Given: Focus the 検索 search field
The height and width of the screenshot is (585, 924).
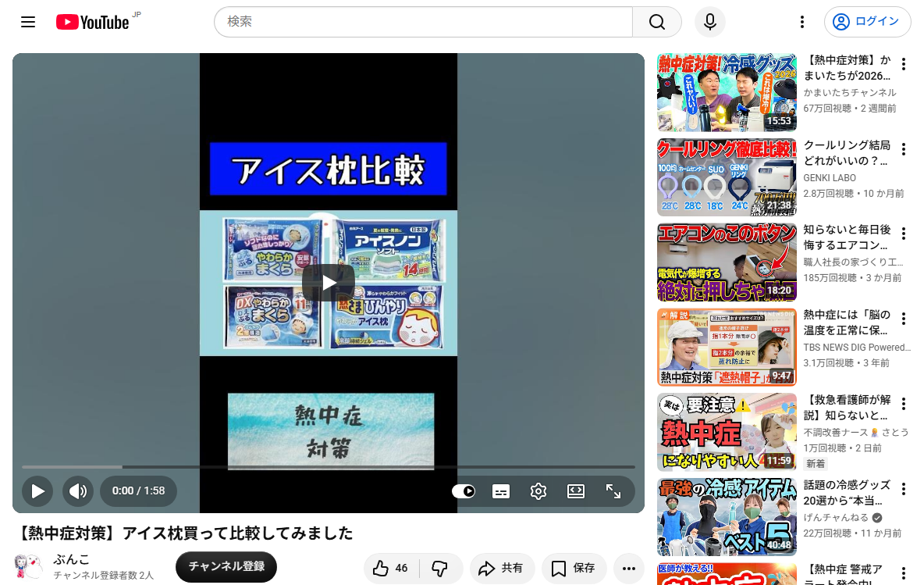Looking at the screenshot, I should pyautogui.click(x=423, y=23).
